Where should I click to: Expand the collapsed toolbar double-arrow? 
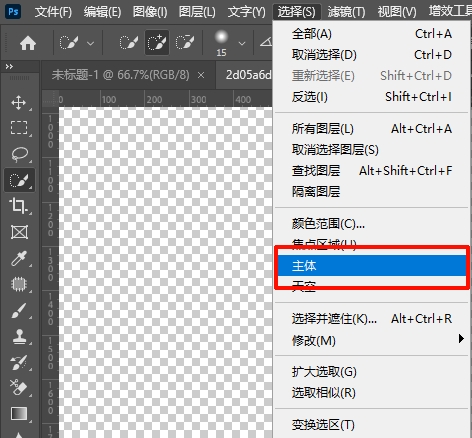pos(9,67)
